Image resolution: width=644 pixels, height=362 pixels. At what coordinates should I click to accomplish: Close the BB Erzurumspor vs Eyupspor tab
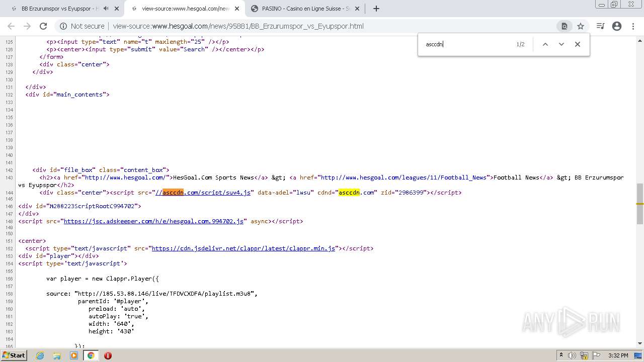point(117,9)
